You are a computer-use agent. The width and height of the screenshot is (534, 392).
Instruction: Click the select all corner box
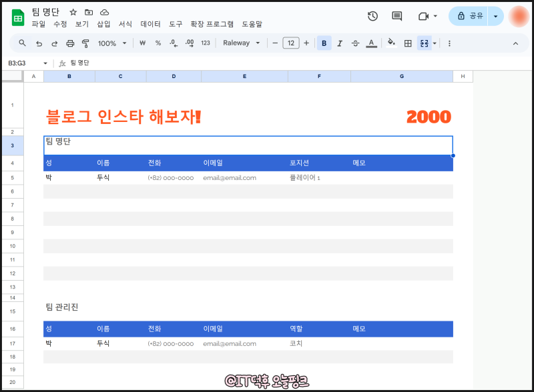pyautogui.click(x=13, y=76)
